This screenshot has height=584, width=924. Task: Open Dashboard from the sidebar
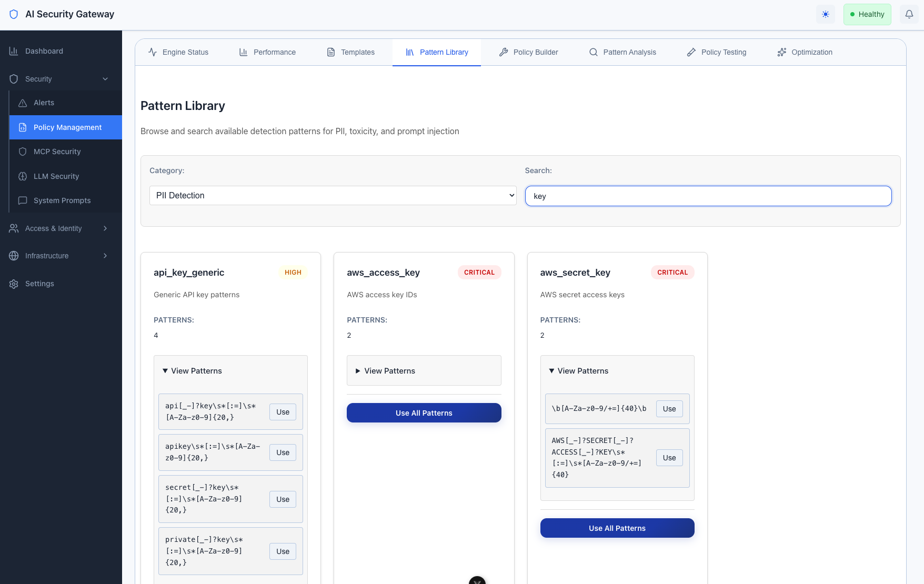(x=44, y=51)
